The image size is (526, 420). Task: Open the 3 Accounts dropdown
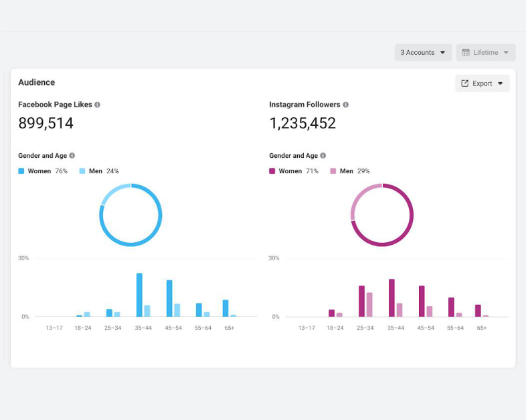coord(423,52)
